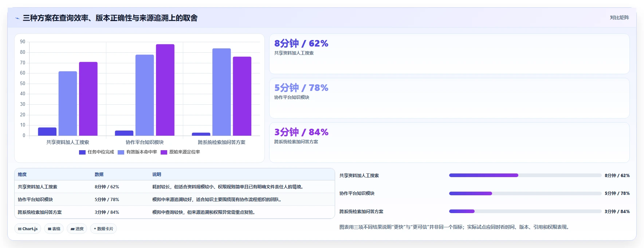This screenshot has height=248, width=644.
Task: Toggle the 有效版本命中率 legend item
Action: click(x=137, y=152)
